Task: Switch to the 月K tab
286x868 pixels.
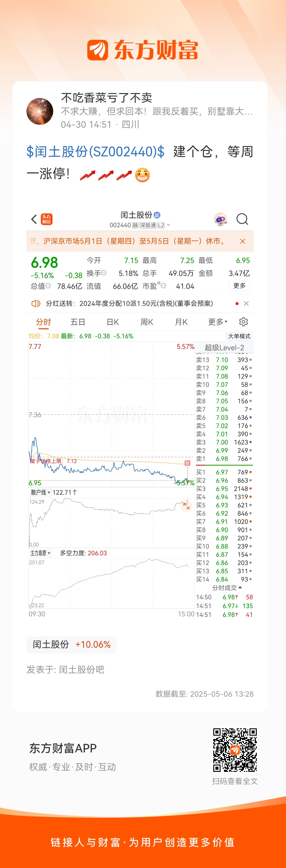Action: click(181, 322)
